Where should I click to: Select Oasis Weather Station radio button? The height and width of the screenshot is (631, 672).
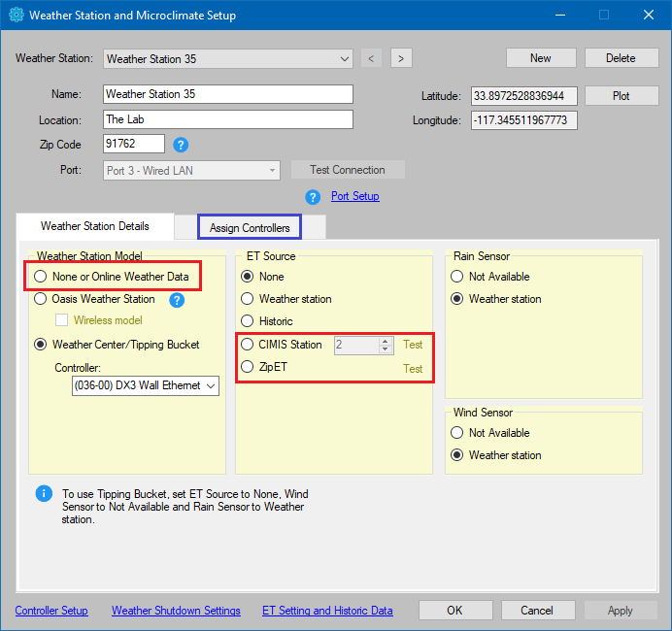(x=40, y=299)
